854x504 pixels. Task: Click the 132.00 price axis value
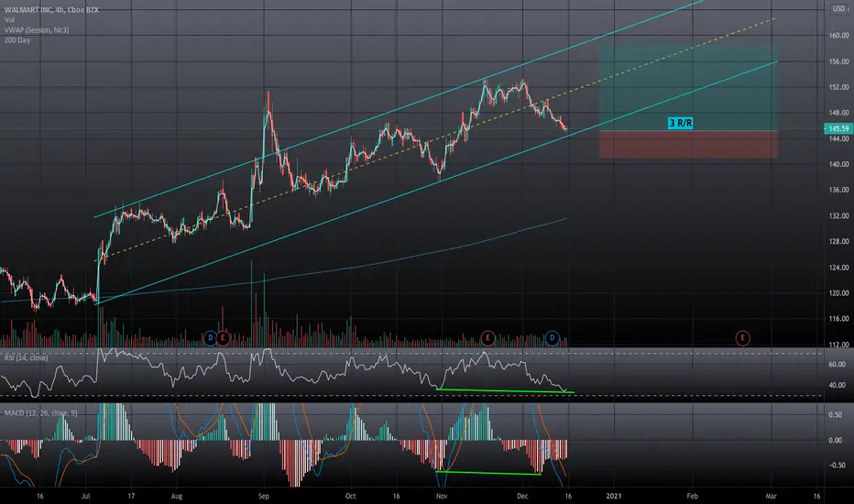click(838, 215)
